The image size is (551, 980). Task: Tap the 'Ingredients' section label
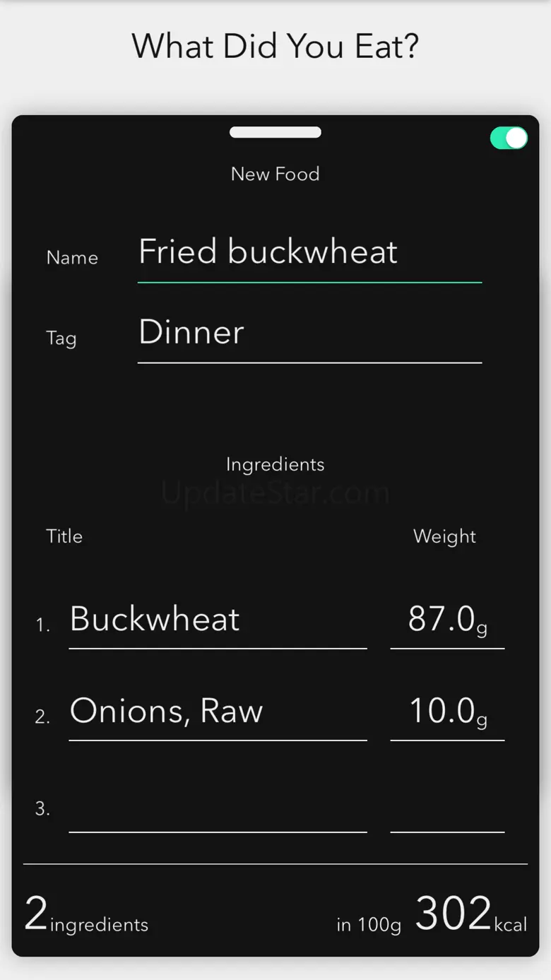click(x=275, y=464)
